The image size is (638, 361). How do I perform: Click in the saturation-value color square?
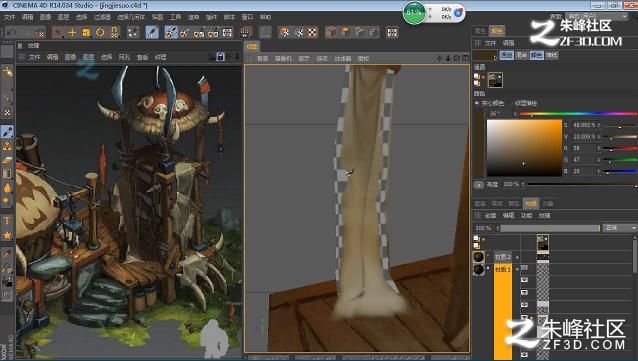pyautogui.click(x=524, y=148)
